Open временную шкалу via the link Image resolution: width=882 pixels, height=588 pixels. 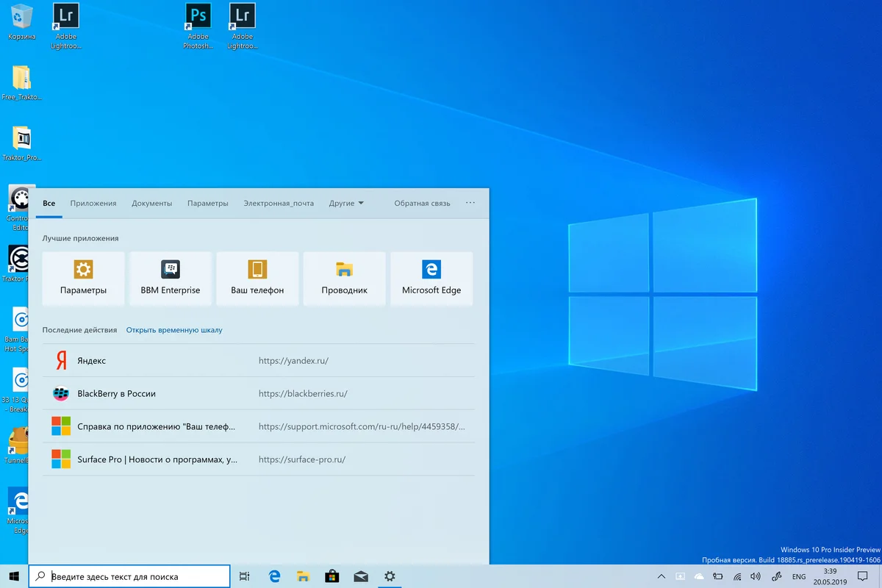(173, 330)
